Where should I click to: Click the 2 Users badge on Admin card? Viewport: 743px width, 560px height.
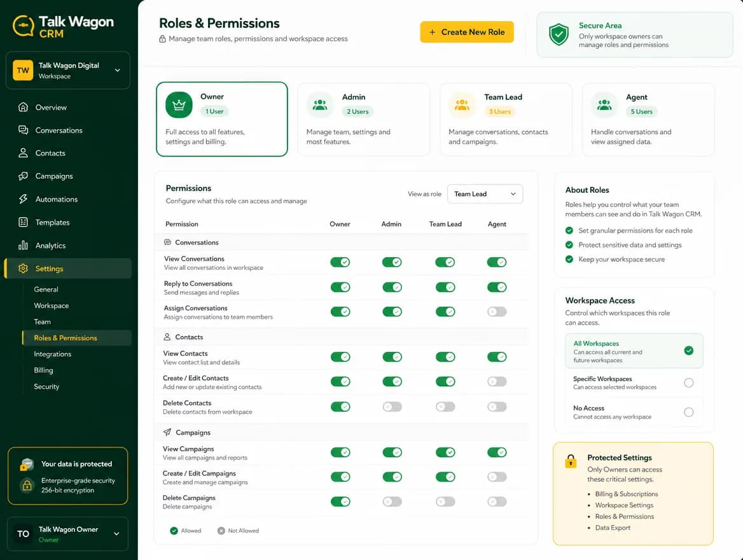click(358, 111)
